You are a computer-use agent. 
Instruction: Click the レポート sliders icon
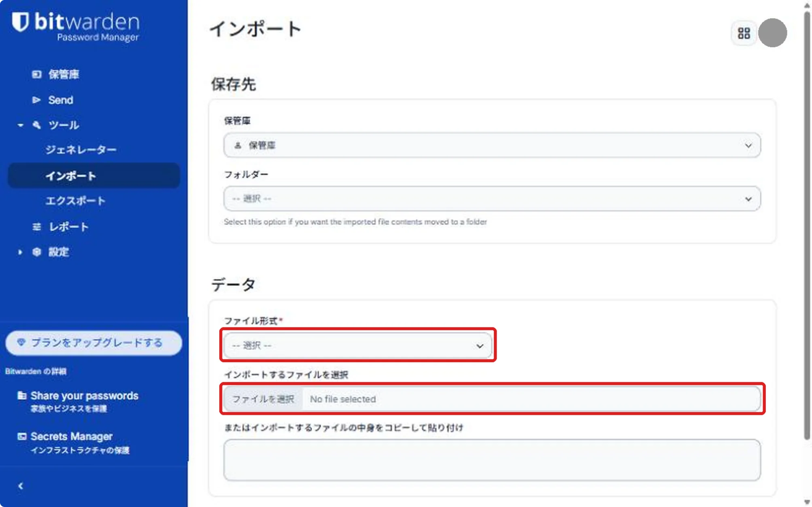(37, 227)
